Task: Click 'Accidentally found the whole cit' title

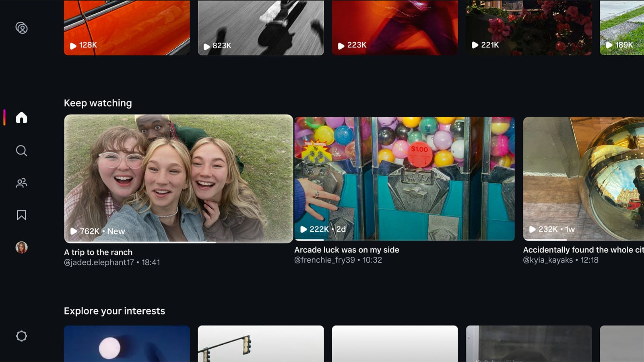Action: coord(583,250)
